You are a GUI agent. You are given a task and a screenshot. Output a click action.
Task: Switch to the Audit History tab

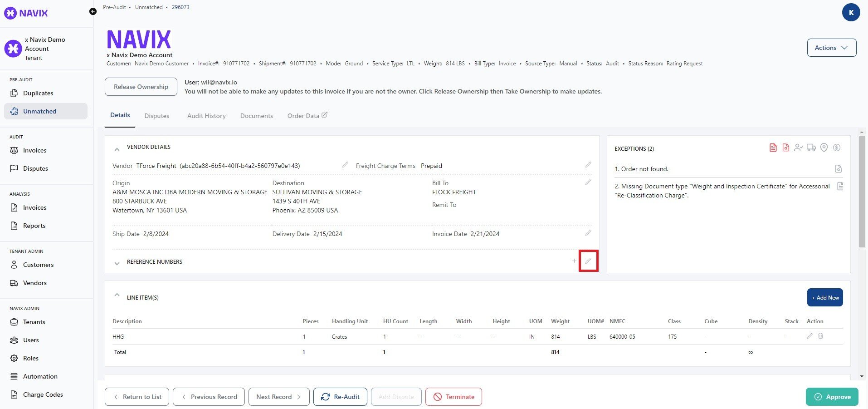click(x=206, y=116)
